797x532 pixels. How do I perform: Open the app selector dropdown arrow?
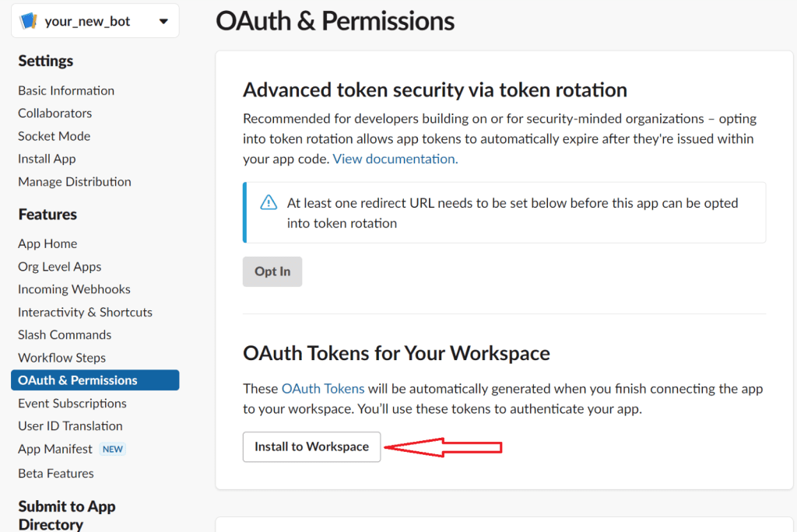pyautogui.click(x=163, y=21)
